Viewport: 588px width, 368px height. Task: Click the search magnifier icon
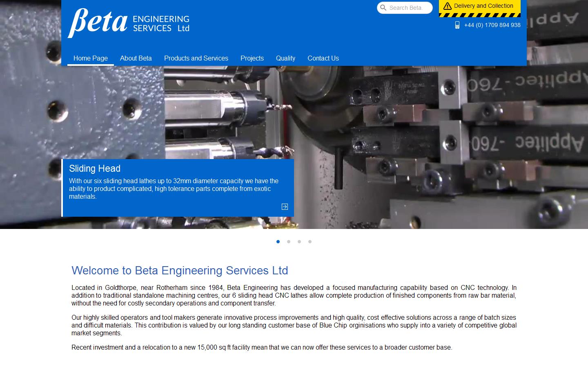click(x=383, y=7)
